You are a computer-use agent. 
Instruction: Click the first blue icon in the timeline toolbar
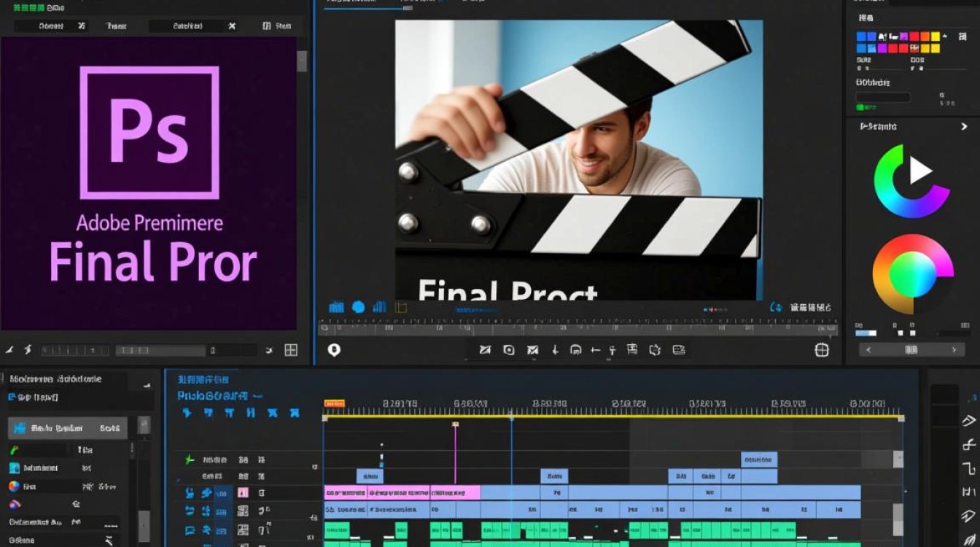tap(187, 413)
